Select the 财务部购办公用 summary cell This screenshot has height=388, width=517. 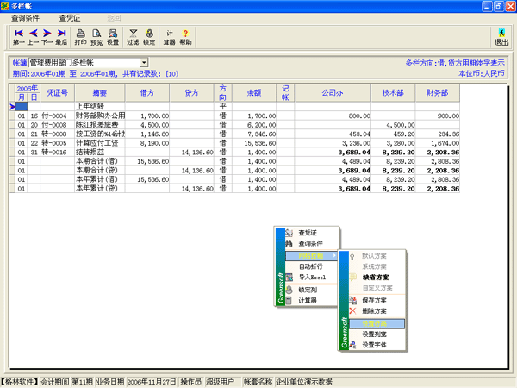click(100, 115)
